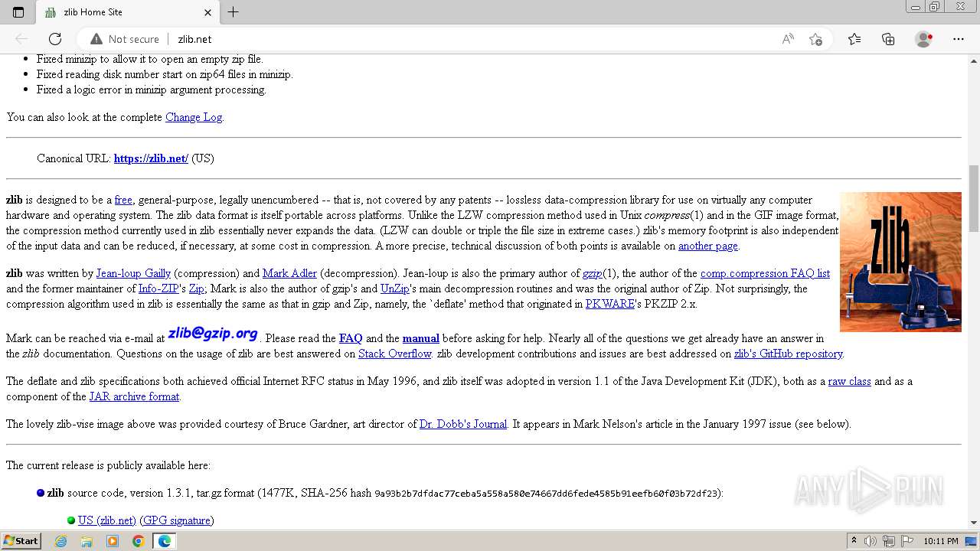
Task: Click the 10:11 PM clock
Action: [x=941, y=541]
